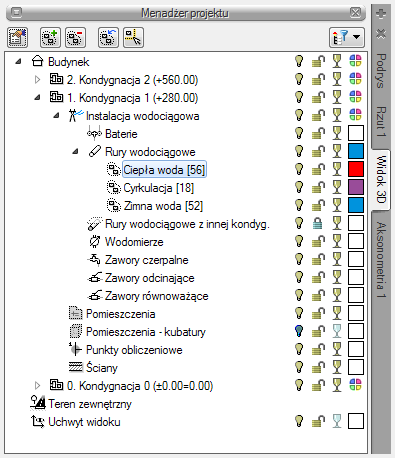The image size is (397, 458).
Task: Select Widok 3D tab
Action: (381, 179)
